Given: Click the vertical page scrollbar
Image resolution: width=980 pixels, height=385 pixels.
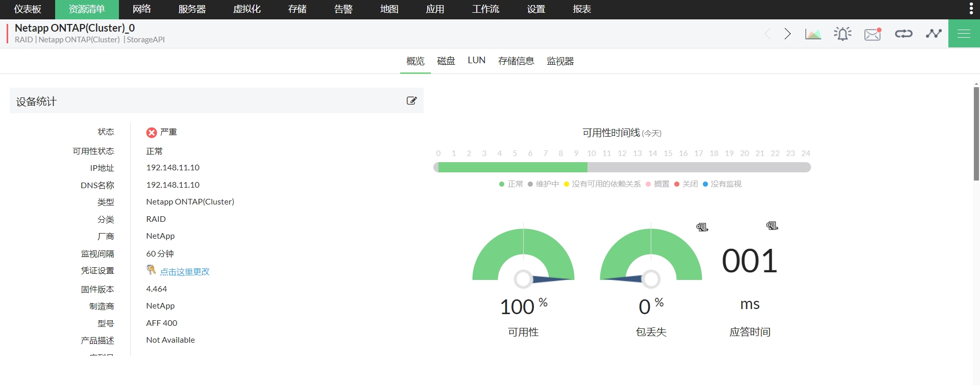Looking at the screenshot, I should 976,134.
